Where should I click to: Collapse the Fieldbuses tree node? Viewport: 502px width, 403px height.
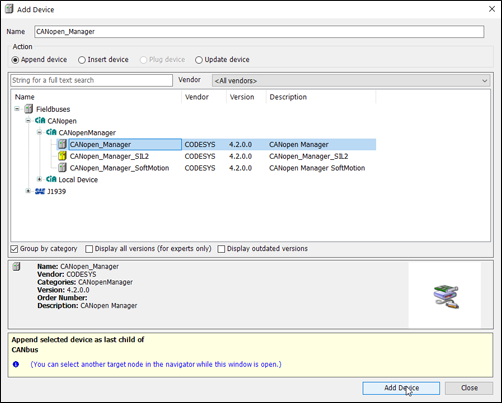tap(17, 109)
